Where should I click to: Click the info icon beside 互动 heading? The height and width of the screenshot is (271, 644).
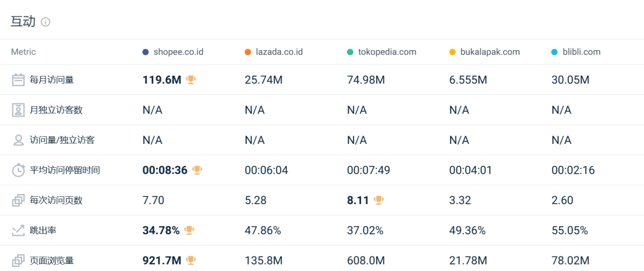tap(45, 22)
